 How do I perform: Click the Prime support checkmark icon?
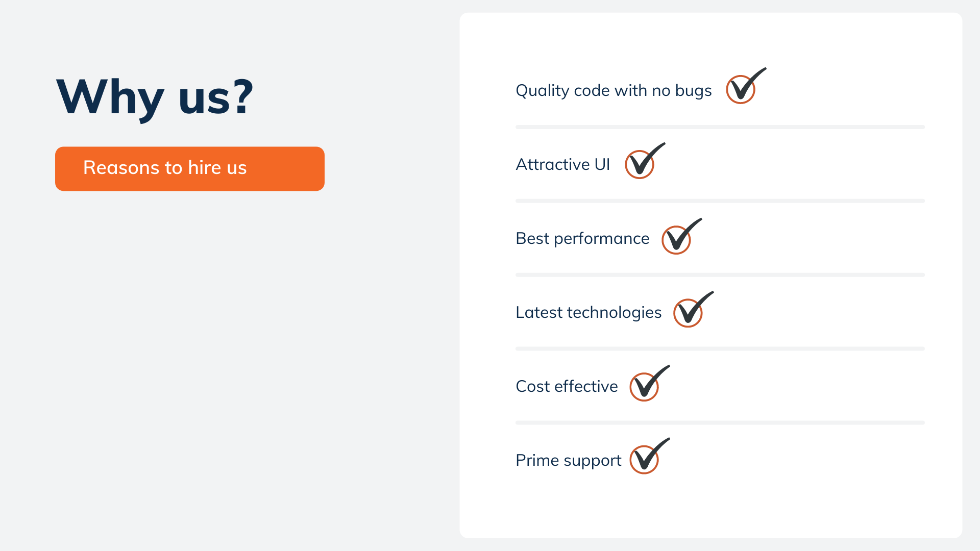click(x=650, y=456)
